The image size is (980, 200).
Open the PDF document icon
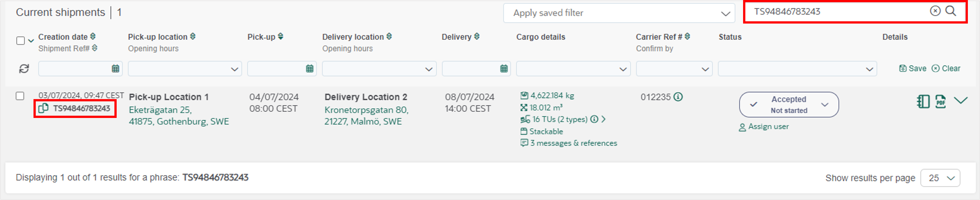click(940, 101)
